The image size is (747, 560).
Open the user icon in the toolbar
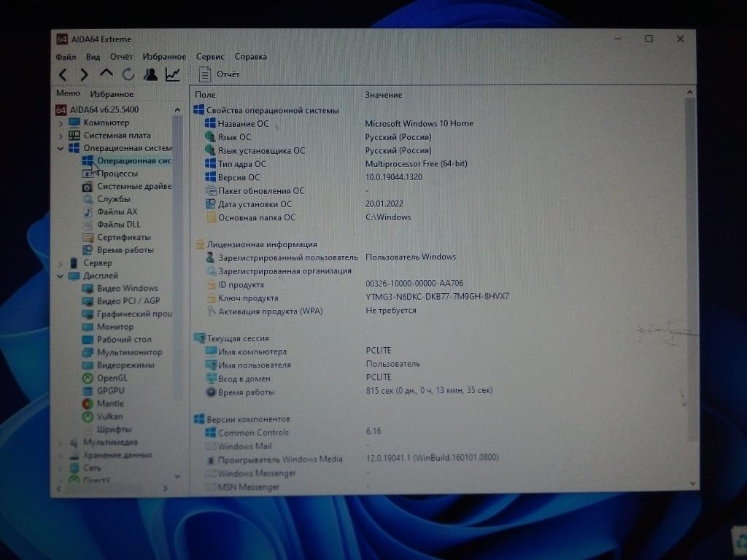click(150, 74)
